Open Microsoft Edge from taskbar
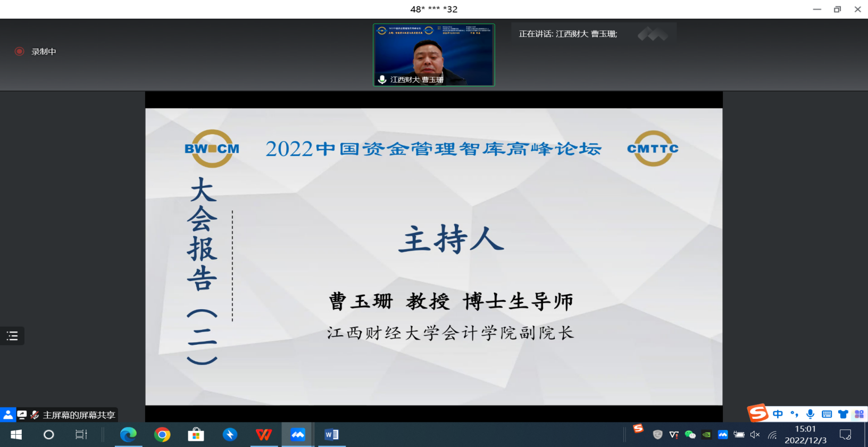 click(x=128, y=435)
